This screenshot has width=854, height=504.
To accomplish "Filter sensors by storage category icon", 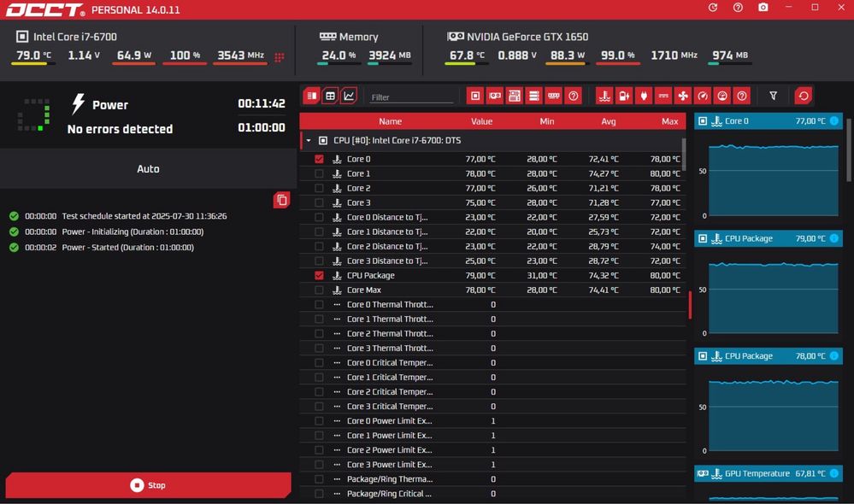I will tap(534, 96).
